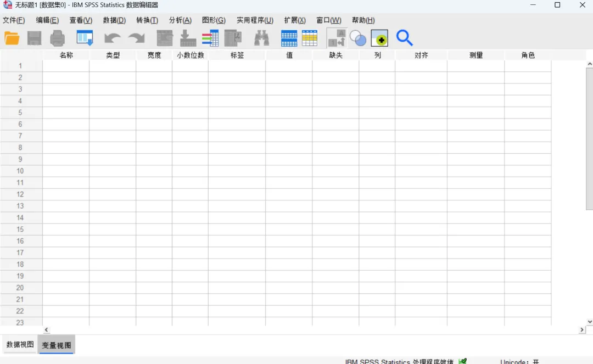Minimize the SPSS window

click(533, 5)
